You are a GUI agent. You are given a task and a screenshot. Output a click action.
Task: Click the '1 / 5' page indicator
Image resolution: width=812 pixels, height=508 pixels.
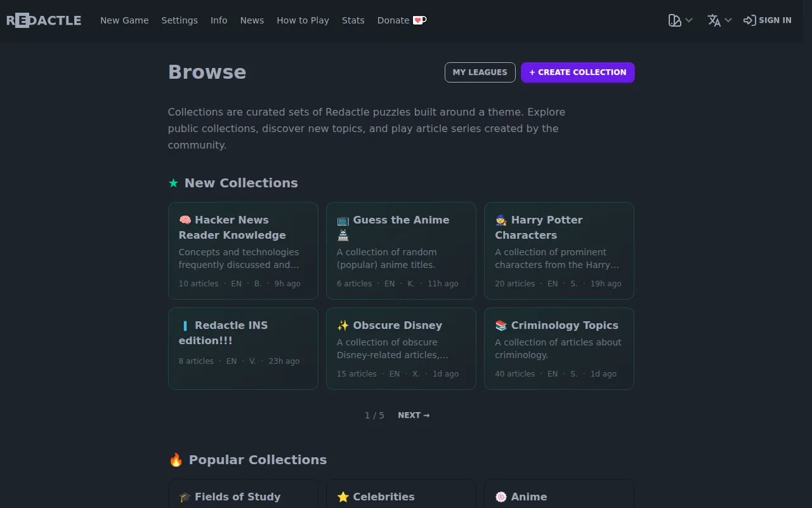coord(374,415)
